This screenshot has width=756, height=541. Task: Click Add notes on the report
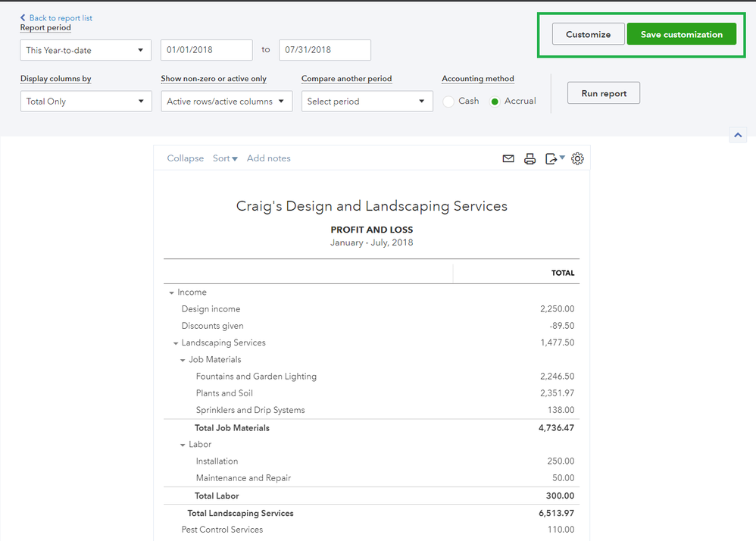[268, 158]
